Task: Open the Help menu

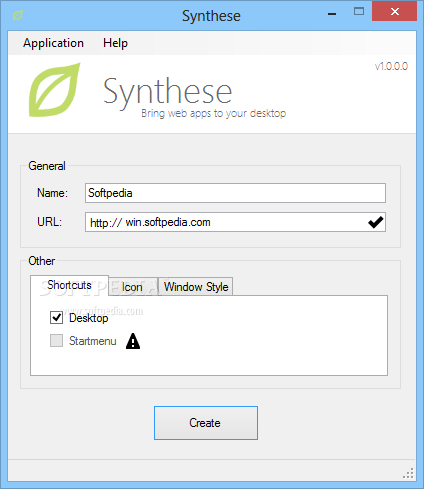Action: [x=115, y=43]
